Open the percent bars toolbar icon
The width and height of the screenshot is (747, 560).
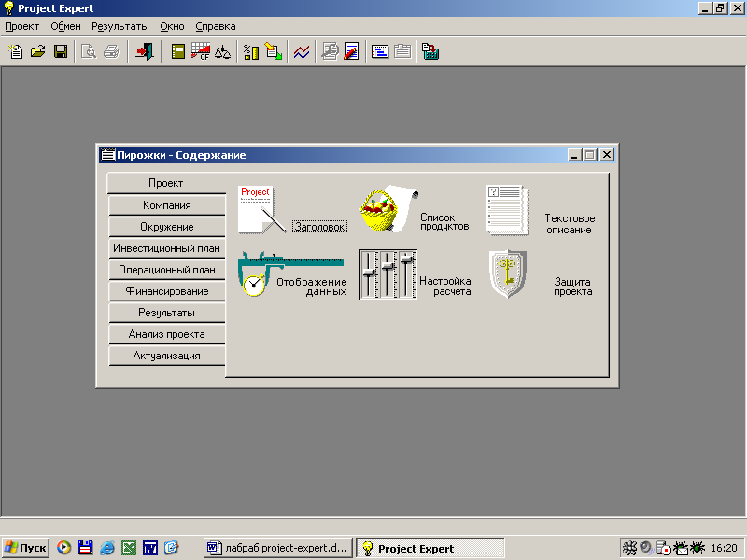(251, 51)
